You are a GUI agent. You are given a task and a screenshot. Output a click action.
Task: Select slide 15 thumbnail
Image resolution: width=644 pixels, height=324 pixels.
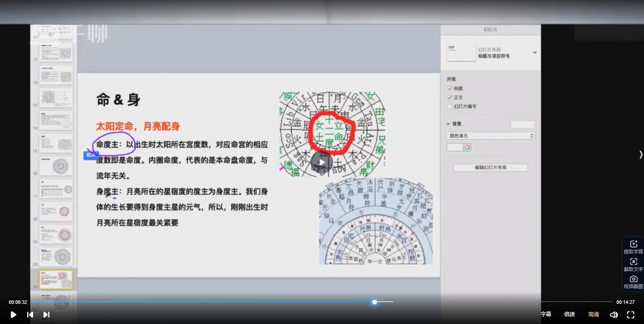pos(56,143)
